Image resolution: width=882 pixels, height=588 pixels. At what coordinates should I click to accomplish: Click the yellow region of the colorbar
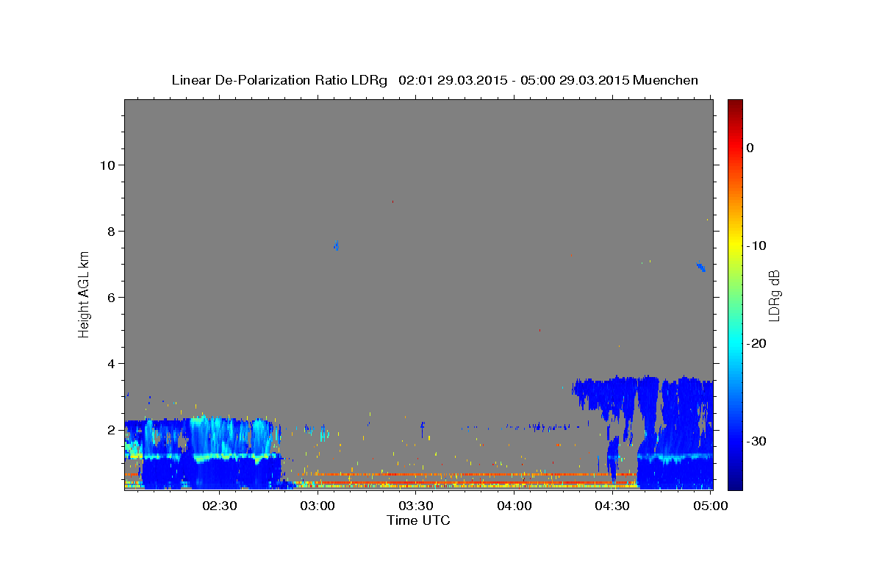coord(735,243)
